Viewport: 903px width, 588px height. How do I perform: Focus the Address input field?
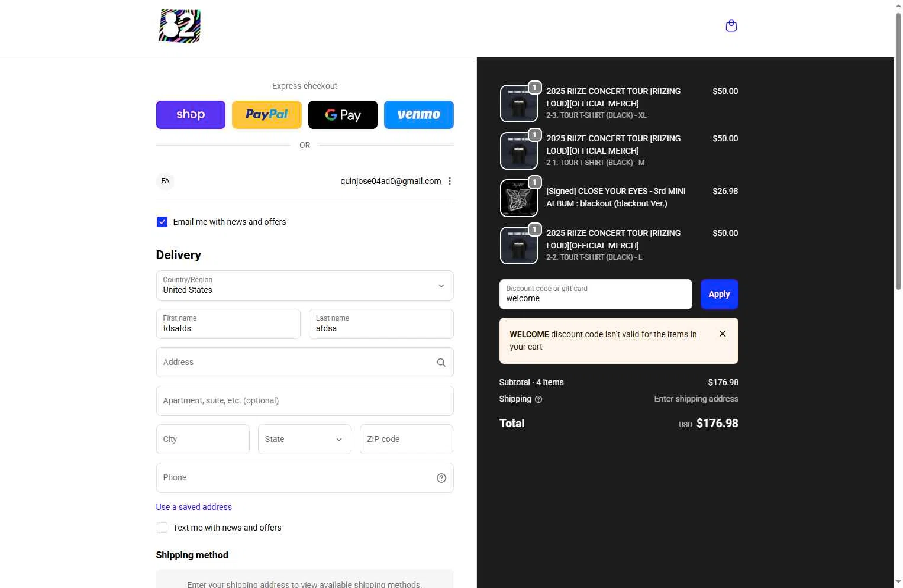[x=305, y=363]
